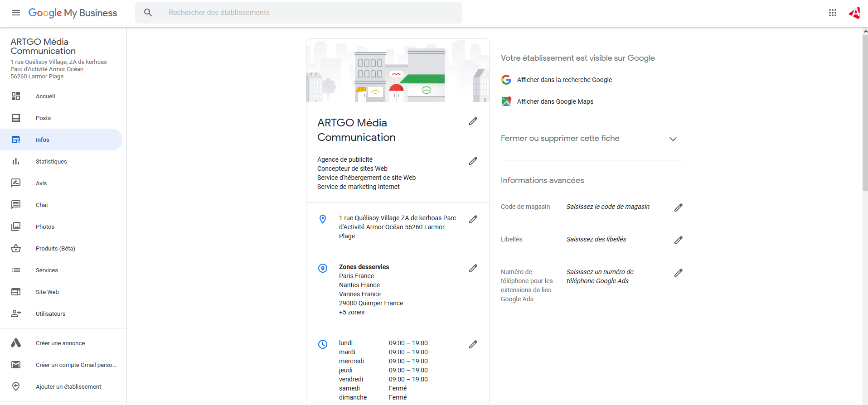Click the 29000 Quimper France zone
The width and height of the screenshot is (868, 405).
click(371, 303)
